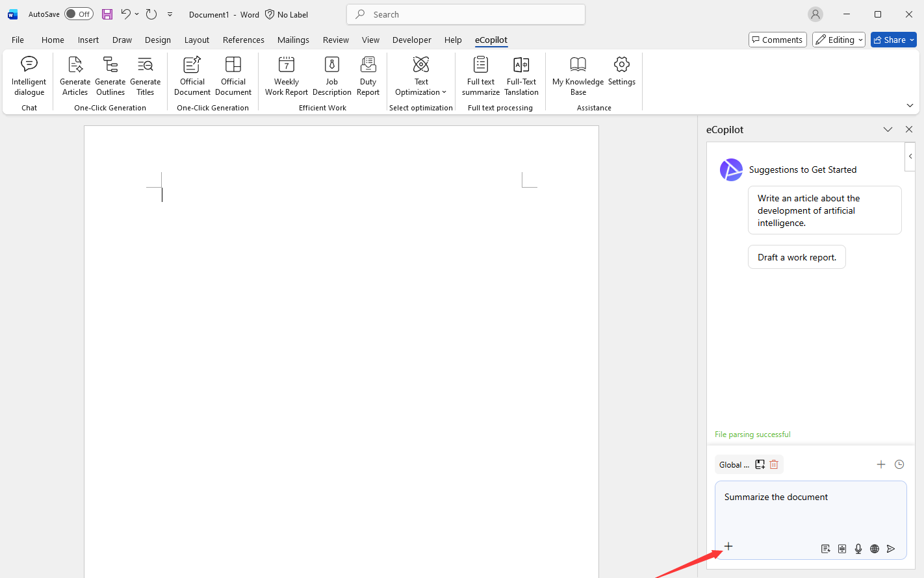924x578 pixels.
Task: Click the Generate Articles icon
Action: coord(75,76)
